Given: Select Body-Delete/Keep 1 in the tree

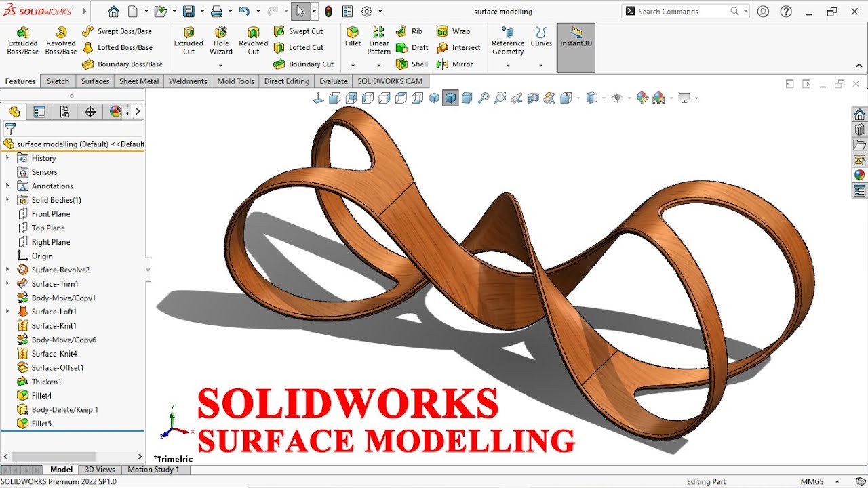Looking at the screenshot, I should coord(57,409).
